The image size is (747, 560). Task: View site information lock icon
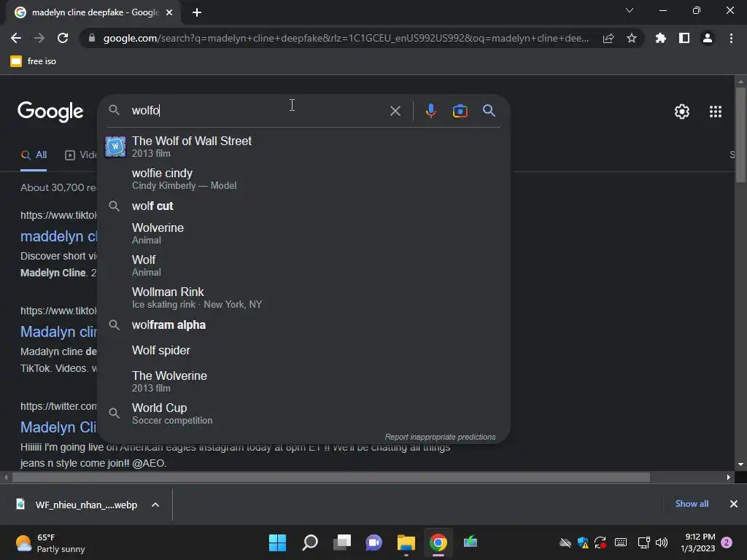(x=92, y=38)
